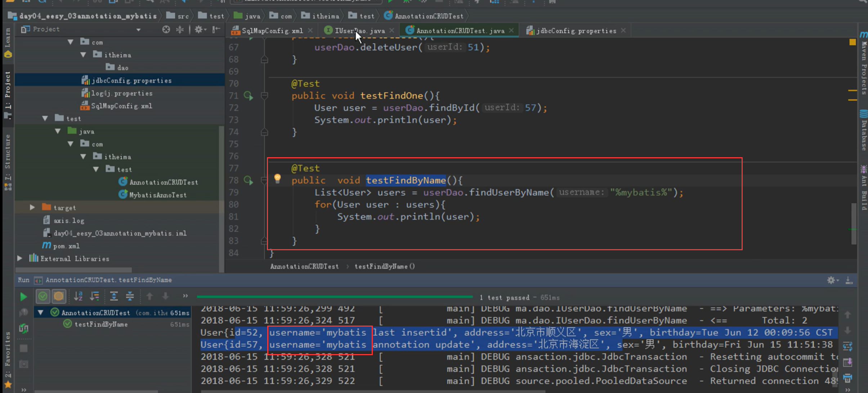Sort tests by duration

(x=95, y=296)
